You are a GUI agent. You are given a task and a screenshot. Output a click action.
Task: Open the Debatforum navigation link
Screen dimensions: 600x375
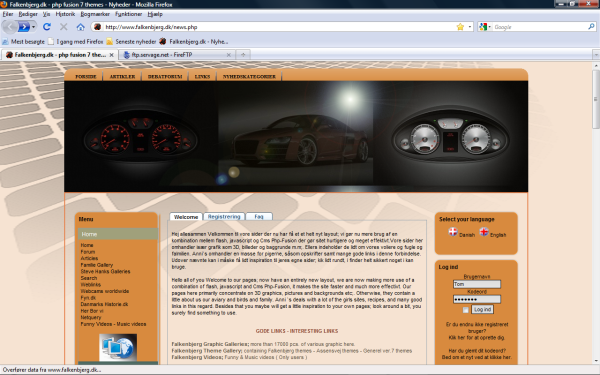(x=165, y=77)
